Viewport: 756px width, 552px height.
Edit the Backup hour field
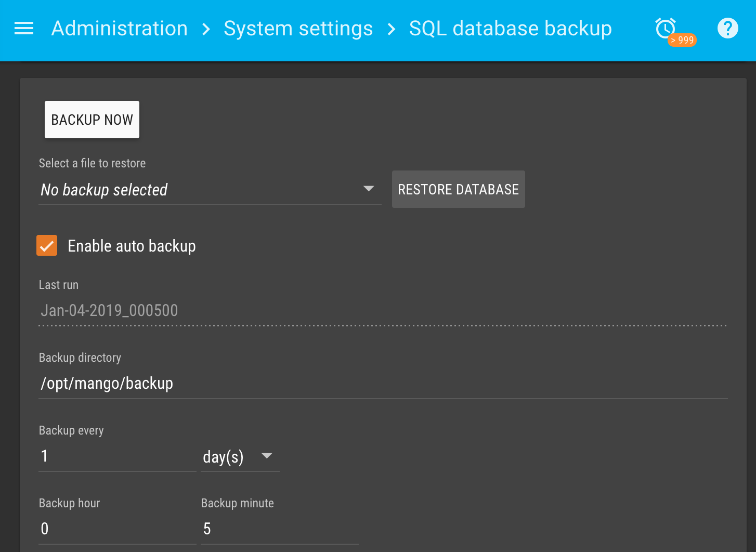(118, 529)
